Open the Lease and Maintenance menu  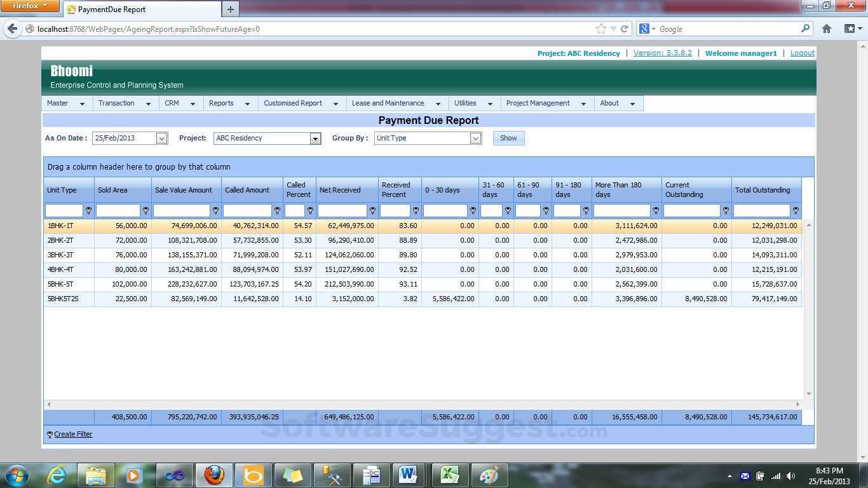397,103
